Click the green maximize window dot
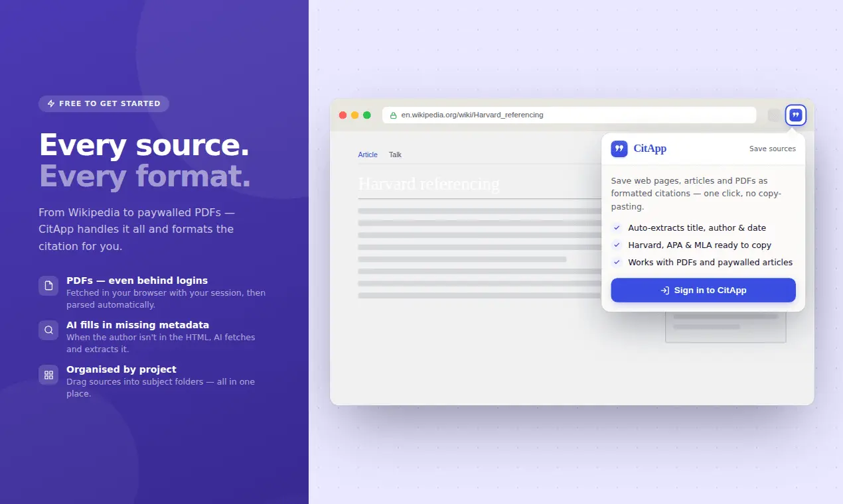Viewport: 843px width, 504px height. coord(366,115)
